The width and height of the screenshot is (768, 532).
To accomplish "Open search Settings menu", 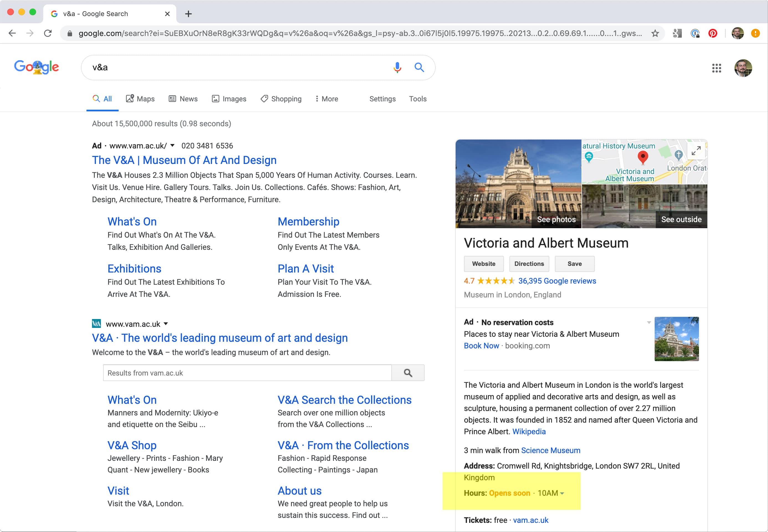I will (x=382, y=99).
